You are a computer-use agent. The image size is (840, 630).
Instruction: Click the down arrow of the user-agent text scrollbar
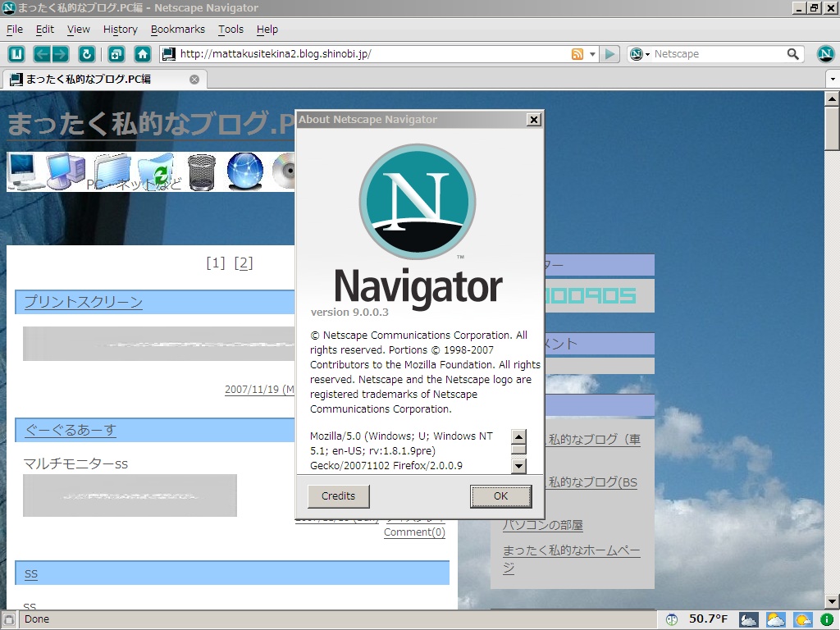[x=518, y=466]
